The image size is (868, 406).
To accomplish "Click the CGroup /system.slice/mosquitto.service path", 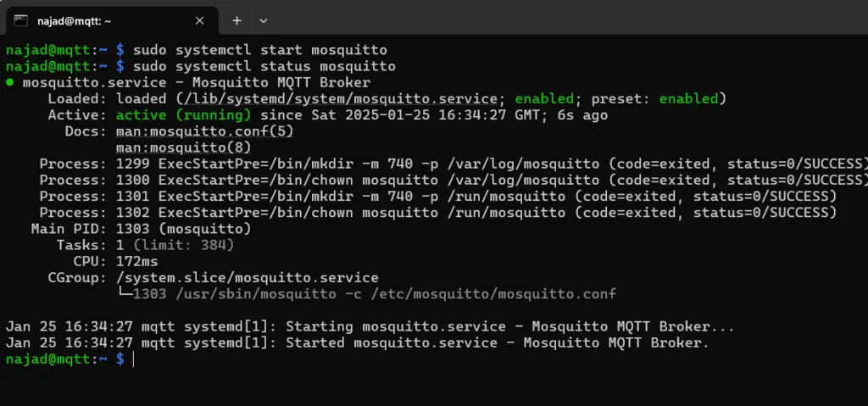I will pos(248,277).
